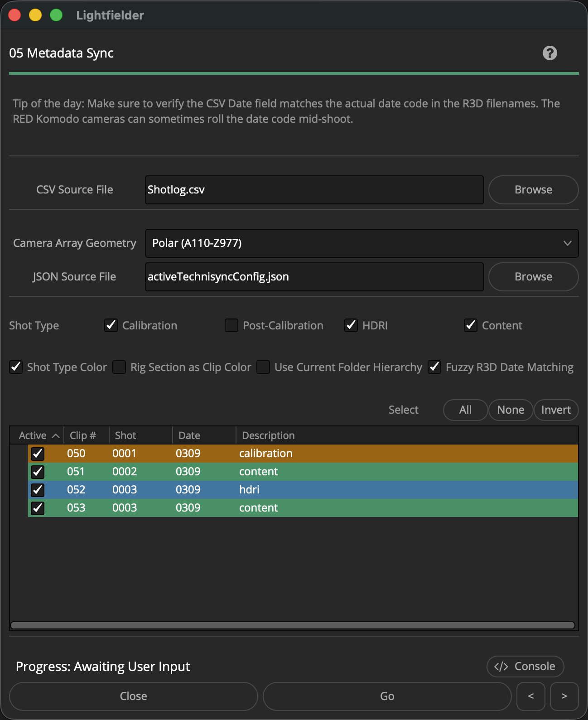Uncheck Active box for clip 051
The width and height of the screenshot is (588, 720).
pyautogui.click(x=38, y=472)
